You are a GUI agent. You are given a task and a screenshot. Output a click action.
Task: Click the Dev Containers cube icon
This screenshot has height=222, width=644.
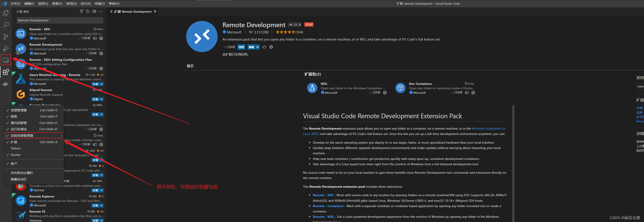point(400,88)
